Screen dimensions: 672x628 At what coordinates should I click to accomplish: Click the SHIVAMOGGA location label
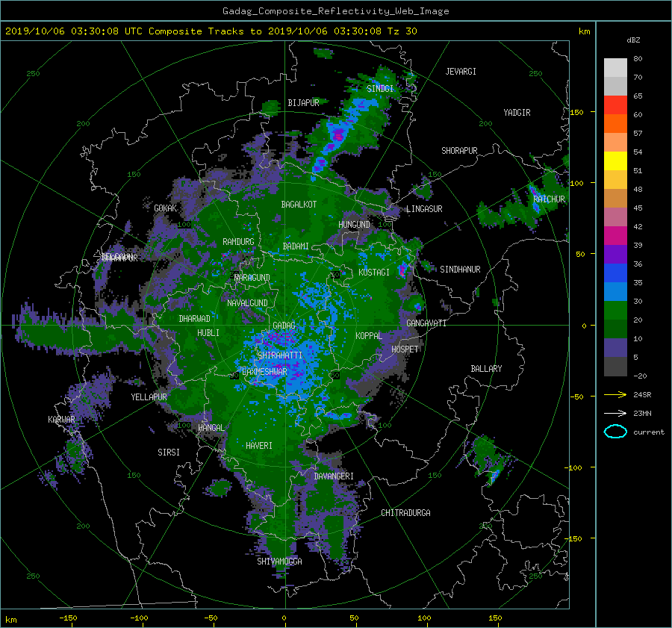(279, 562)
